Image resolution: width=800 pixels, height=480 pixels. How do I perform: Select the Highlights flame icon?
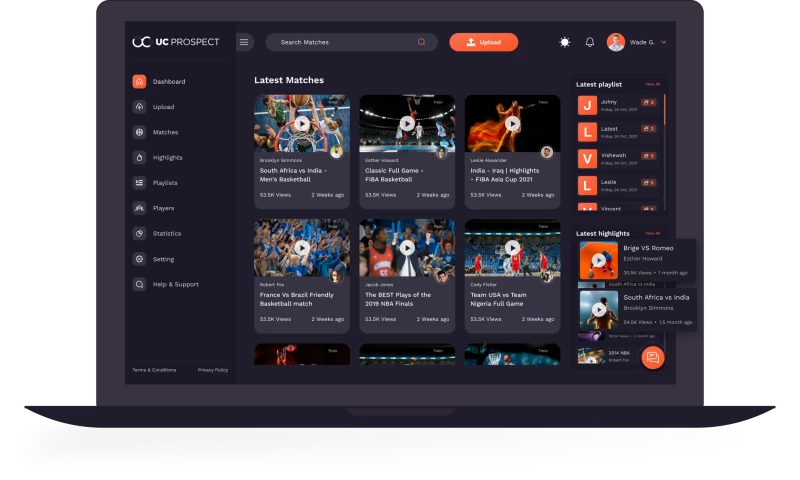coord(139,158)
